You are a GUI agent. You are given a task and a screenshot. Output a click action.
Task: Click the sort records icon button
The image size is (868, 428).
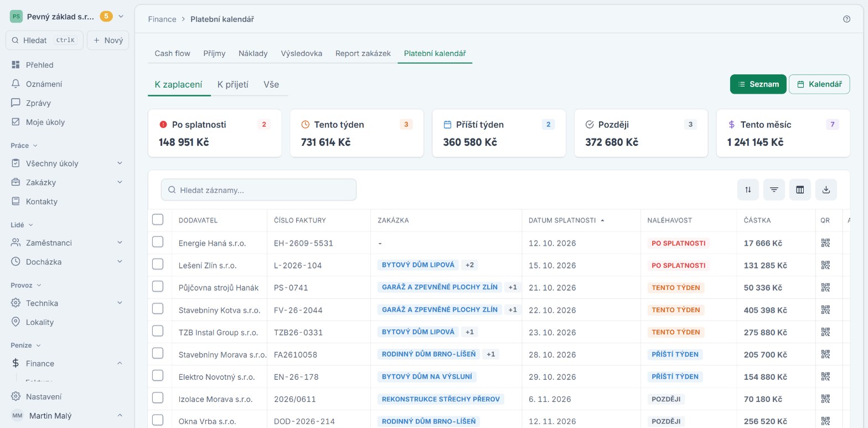pyautogui.click(x=748, y=190)
